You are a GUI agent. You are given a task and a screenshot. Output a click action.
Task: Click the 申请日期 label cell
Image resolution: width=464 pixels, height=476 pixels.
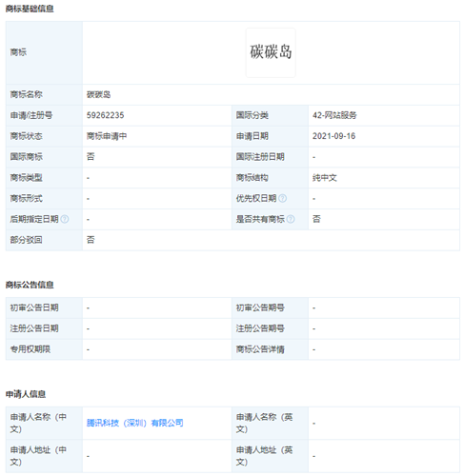pos(270,136)
